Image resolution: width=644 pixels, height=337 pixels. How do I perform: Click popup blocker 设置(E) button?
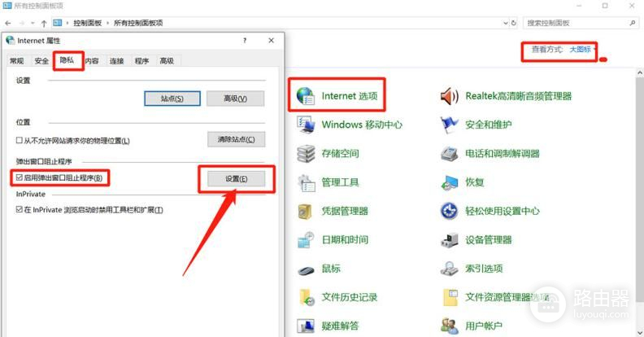click(236, 179)
